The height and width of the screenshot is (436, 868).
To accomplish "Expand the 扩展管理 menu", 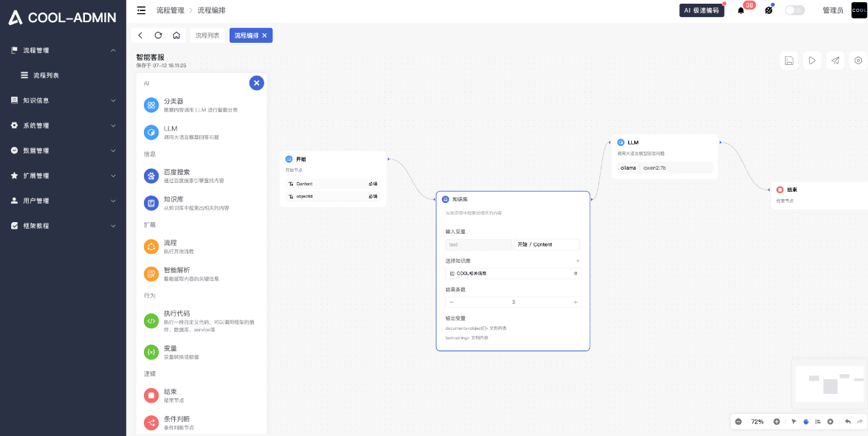I will 63,176.
